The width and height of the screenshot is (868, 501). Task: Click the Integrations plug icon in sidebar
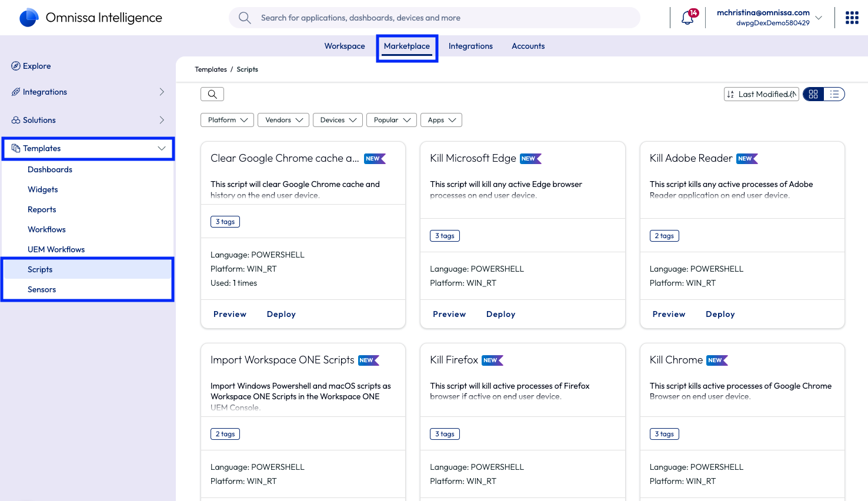click(16, 92)
